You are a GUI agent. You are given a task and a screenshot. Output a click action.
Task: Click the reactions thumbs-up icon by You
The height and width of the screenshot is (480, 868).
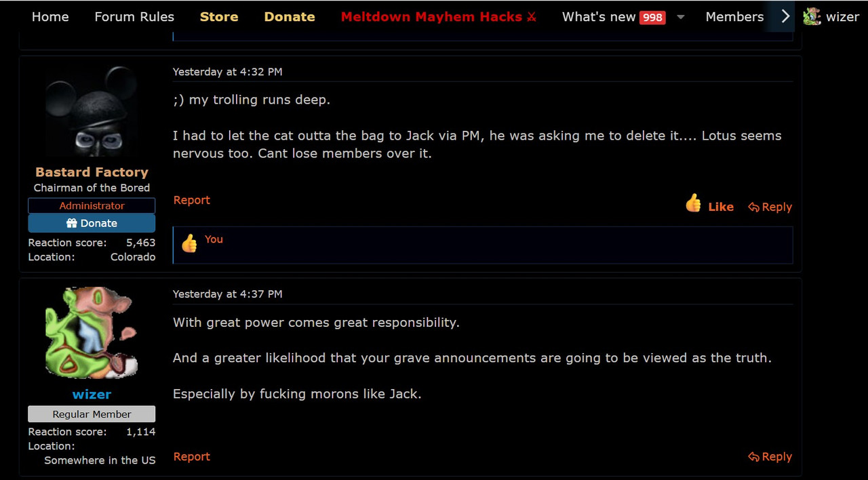point(189,243)
